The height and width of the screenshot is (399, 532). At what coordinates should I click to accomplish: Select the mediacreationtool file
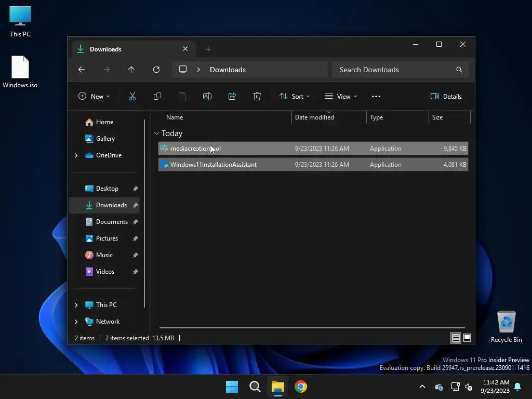[313, 149]
